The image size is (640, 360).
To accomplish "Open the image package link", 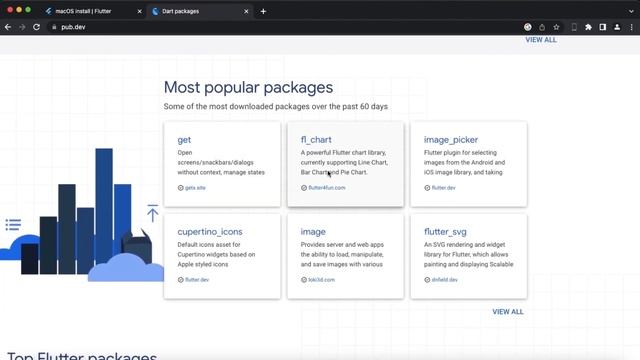I will tap(313, 231).
